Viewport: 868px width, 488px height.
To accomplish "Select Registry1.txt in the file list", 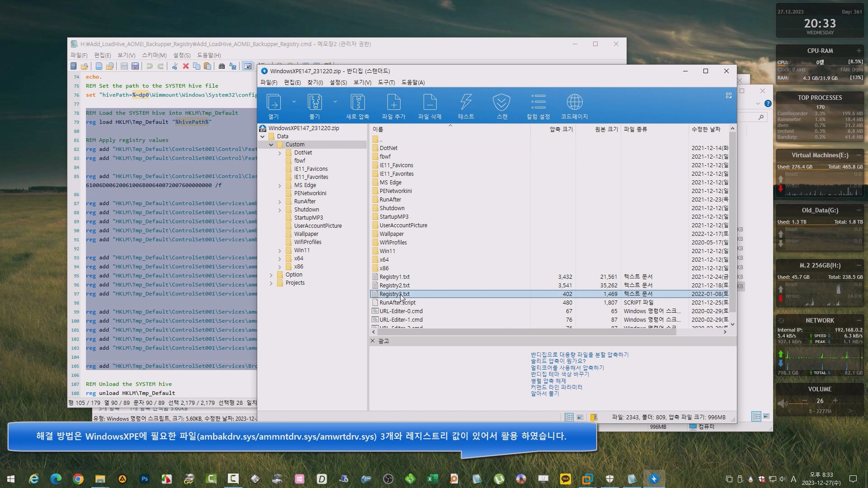I will 394,277.
